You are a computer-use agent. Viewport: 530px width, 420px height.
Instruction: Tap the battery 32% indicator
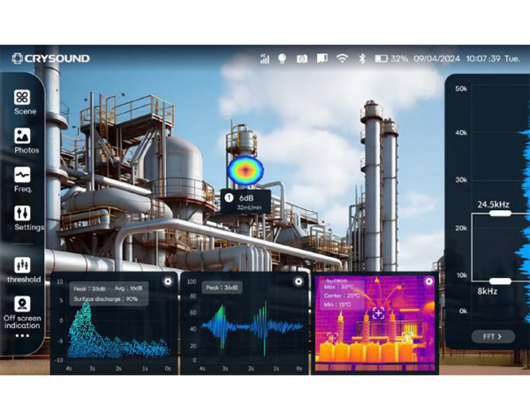(391, 58)
